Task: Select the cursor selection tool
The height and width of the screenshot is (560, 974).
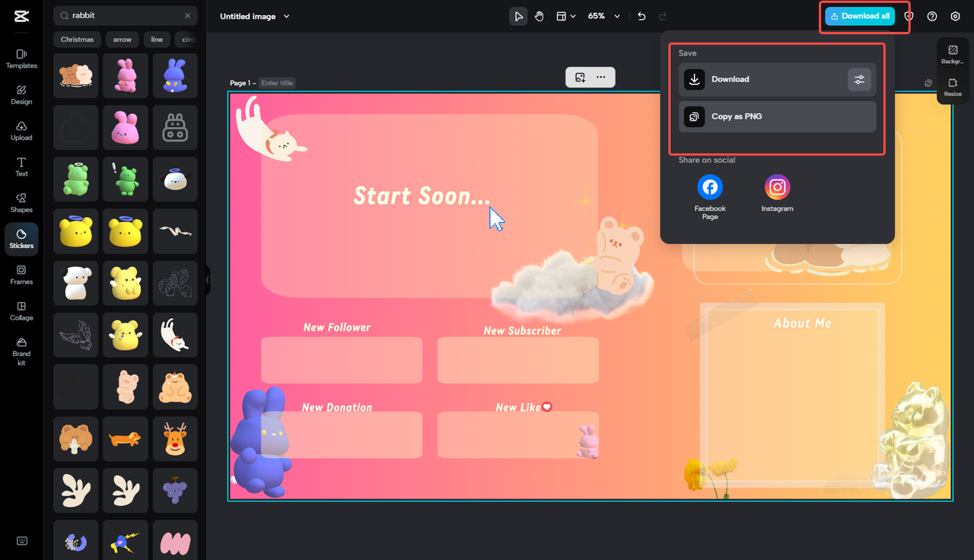Action: click(518, 15)
